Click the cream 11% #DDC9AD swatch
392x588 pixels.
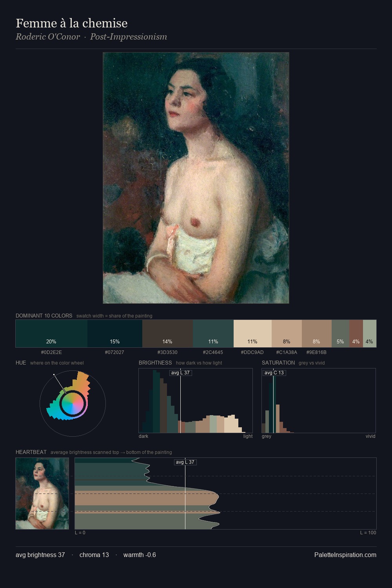point(252,334)
